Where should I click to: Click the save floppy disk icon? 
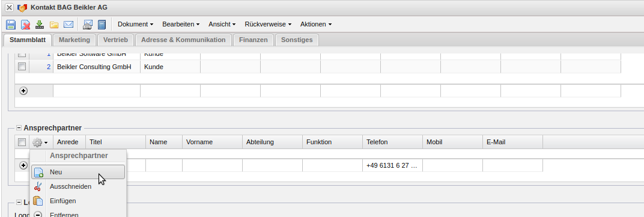10,25
